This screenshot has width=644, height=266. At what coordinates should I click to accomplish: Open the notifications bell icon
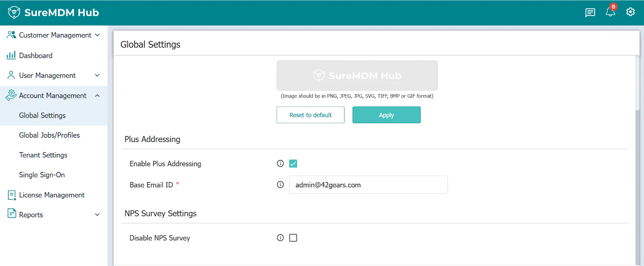point(610,12)
